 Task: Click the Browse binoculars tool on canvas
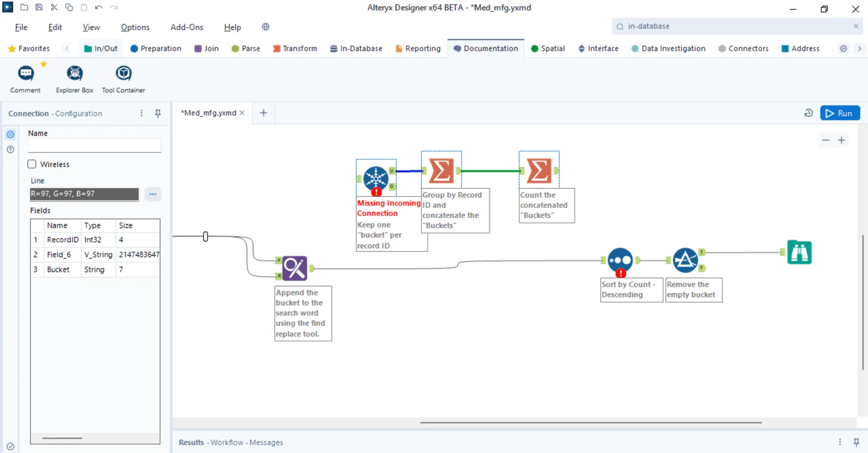click(799, 252)
